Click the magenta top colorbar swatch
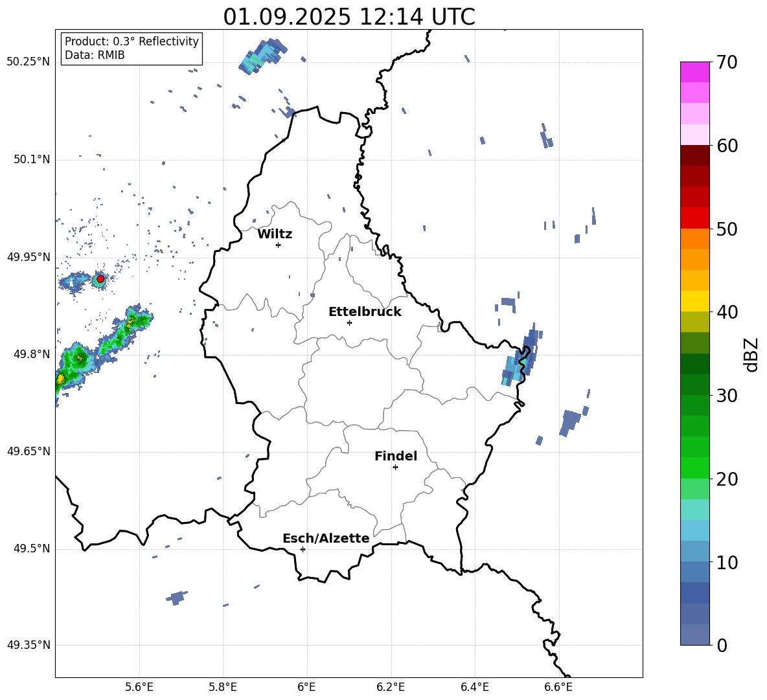This screenshot has width=767, height=700. [695, 73]
